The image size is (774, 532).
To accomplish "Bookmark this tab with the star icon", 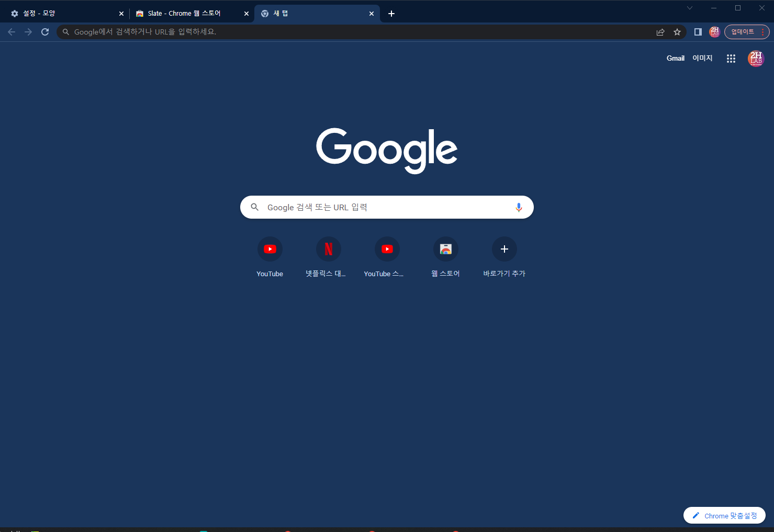I will (x=677, y=32).
